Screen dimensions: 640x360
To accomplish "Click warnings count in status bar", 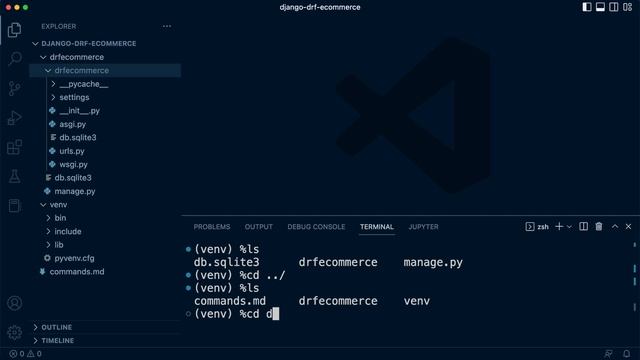I will click(x=34, y=353).
